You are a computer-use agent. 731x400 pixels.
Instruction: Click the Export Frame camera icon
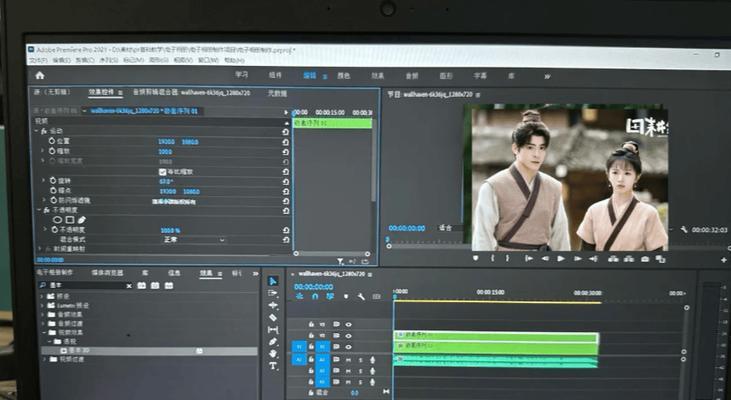coord(645,259)
